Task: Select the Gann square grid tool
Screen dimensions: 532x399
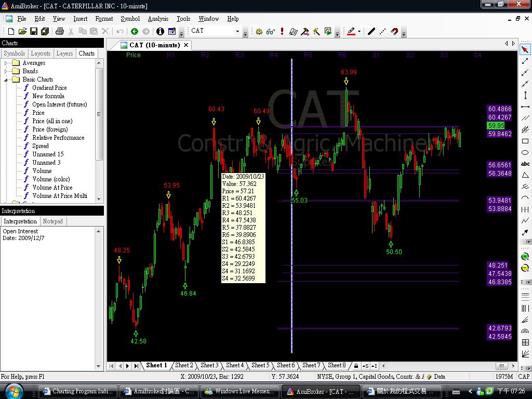Action: click(x=525, y=342)
